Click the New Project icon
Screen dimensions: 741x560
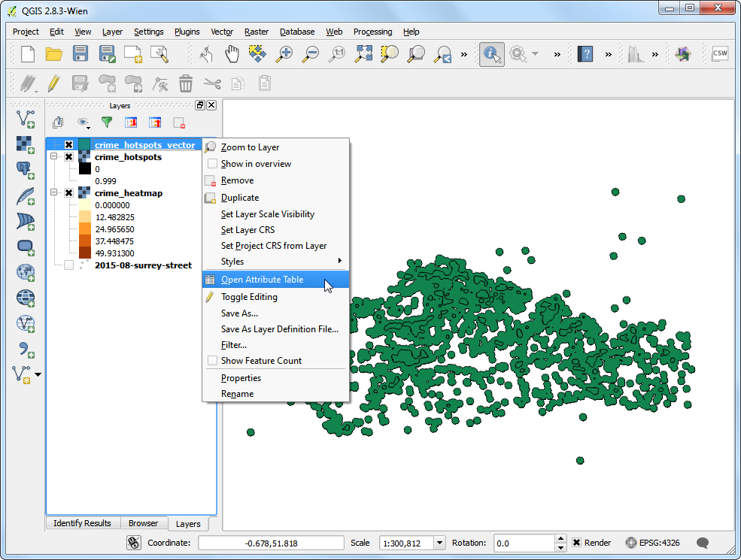pos(27,54)
